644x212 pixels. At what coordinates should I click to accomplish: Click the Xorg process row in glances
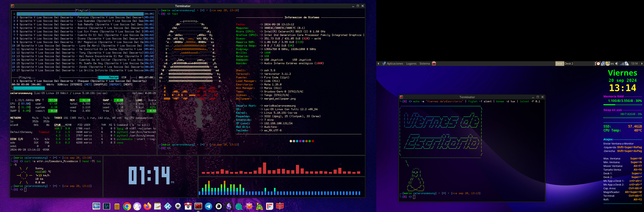click(x=105, y=129)
